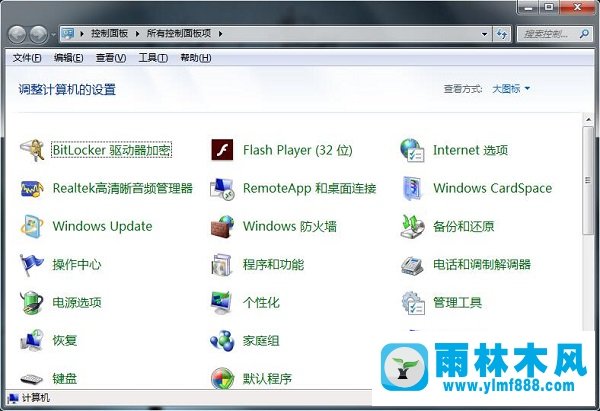Open the 备份和还原 icon
The image size is (600, 411).
(x=412, y=226)
